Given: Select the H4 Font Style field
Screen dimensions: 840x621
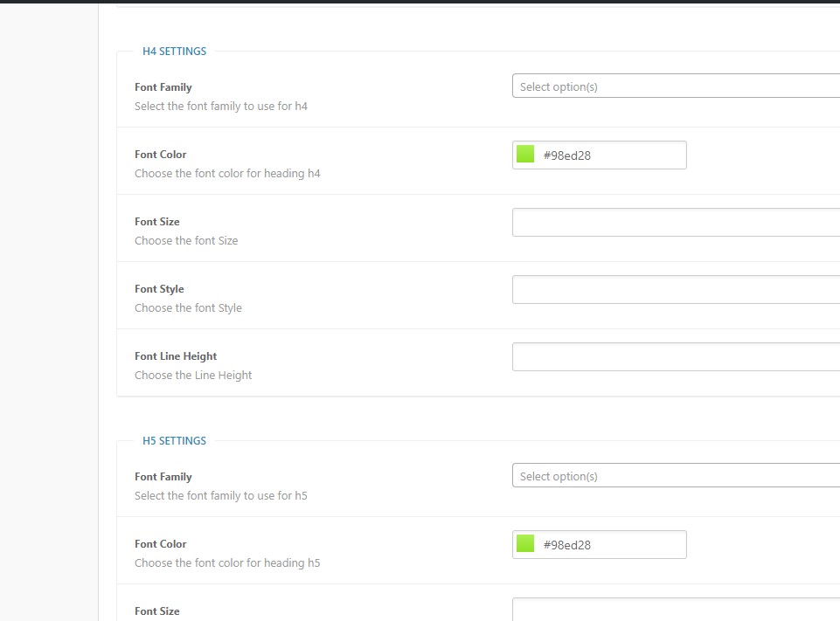Looking at the screenshot, I should tap(675, 289).
